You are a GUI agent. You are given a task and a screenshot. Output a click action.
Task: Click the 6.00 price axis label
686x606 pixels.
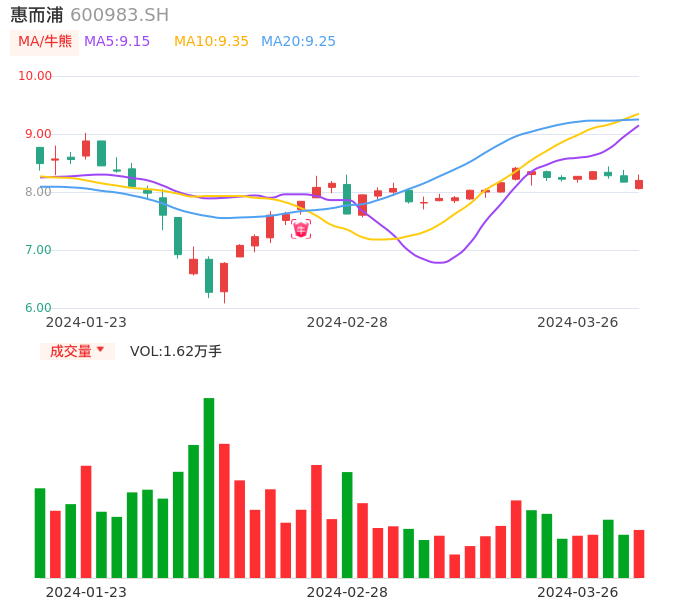click(38, 308)
